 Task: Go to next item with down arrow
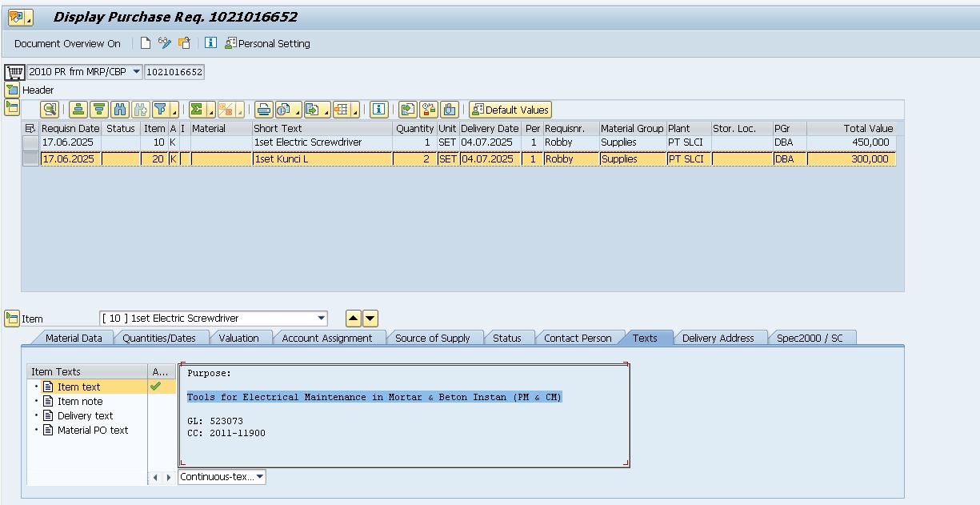click(x=370, y=319)
